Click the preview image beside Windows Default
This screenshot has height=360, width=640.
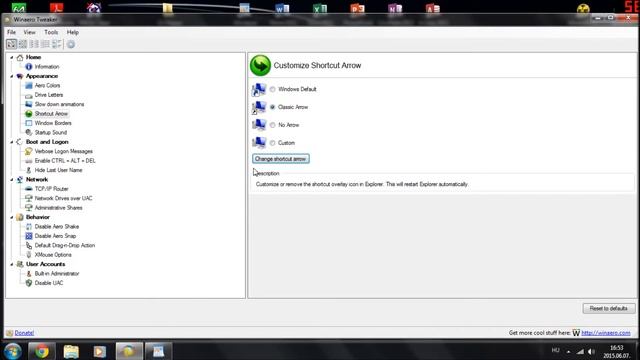259,90
